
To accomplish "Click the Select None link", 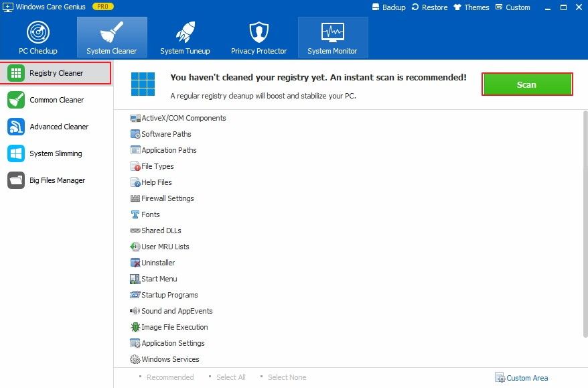I will tap(287, 377).
